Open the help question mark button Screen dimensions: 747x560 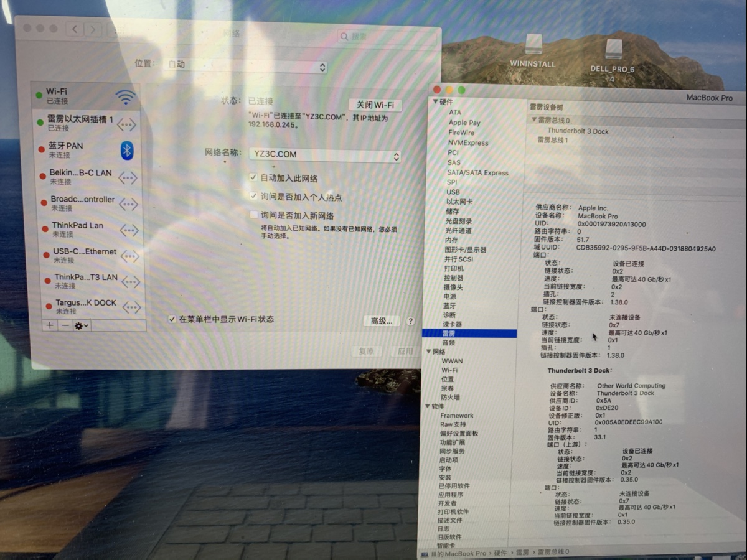pyautogui.click(x=410, y=321)
